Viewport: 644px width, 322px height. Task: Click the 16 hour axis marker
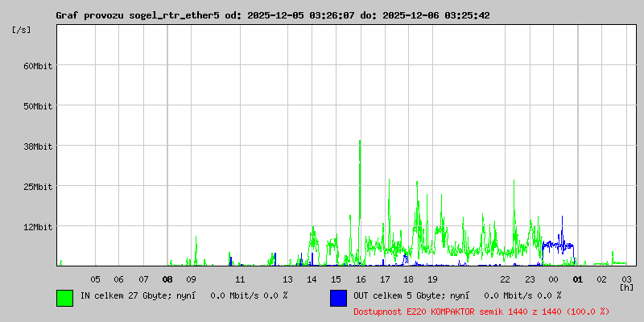coord(361,279)
